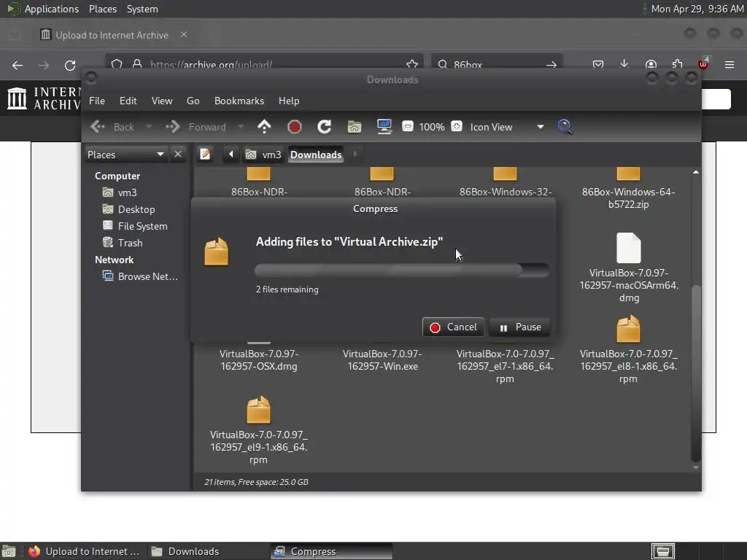Open Desktop in the Places sidebar
The image size is (747, 560).
tap(136, 209)
